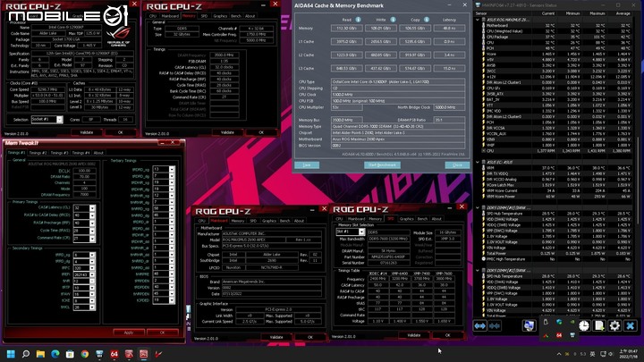Collapse second DDR5 DIMM sensor group
Screen dimensions: 644x362
pyautogui.click(x=478, y=271)
